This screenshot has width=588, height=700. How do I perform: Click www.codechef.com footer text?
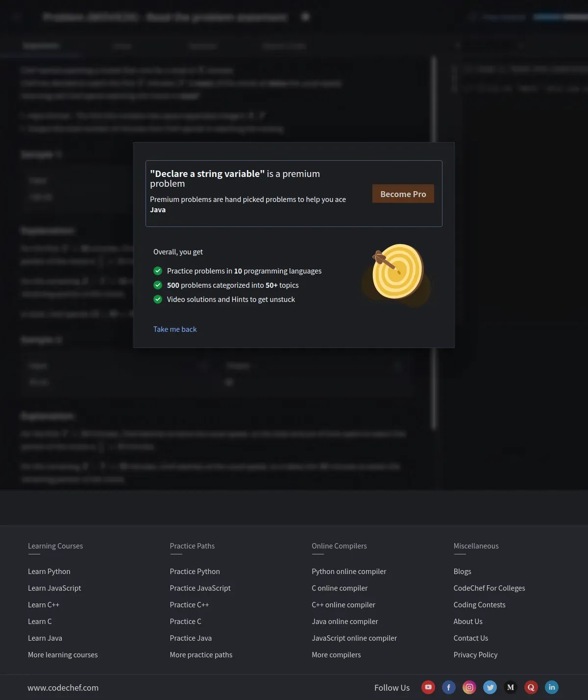[63, 687]
